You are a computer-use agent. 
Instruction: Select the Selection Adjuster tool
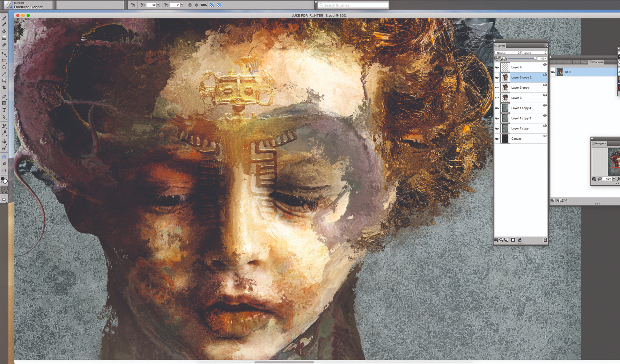(x=4, y=81)
